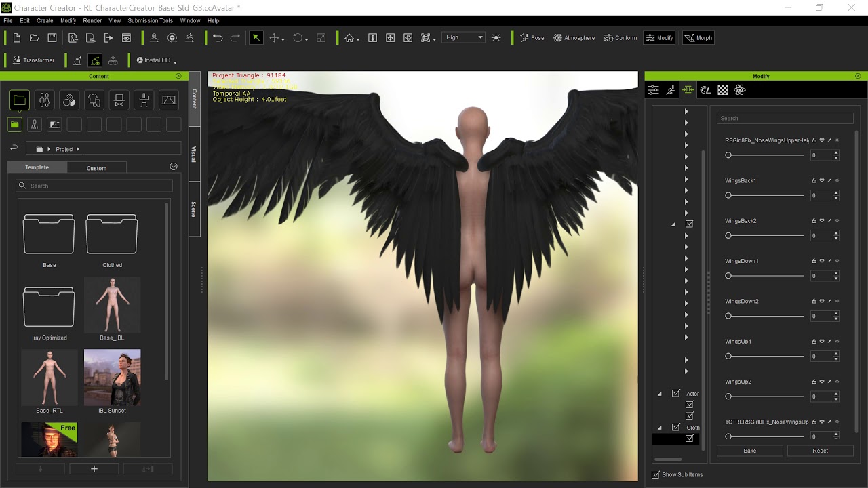
Task: Toggle the first checkbox under Actor
Action: point(690,405)
